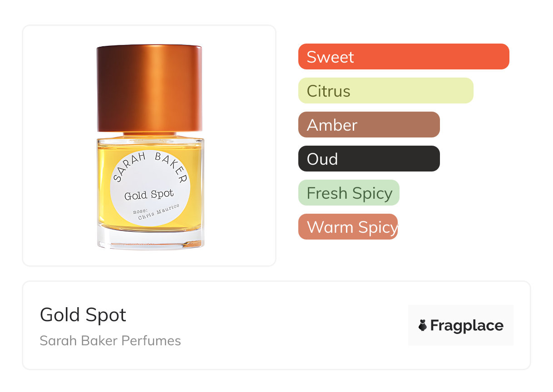Choose the Amber accord bar
Screen dimensions: 553x392
click(369, 125)
